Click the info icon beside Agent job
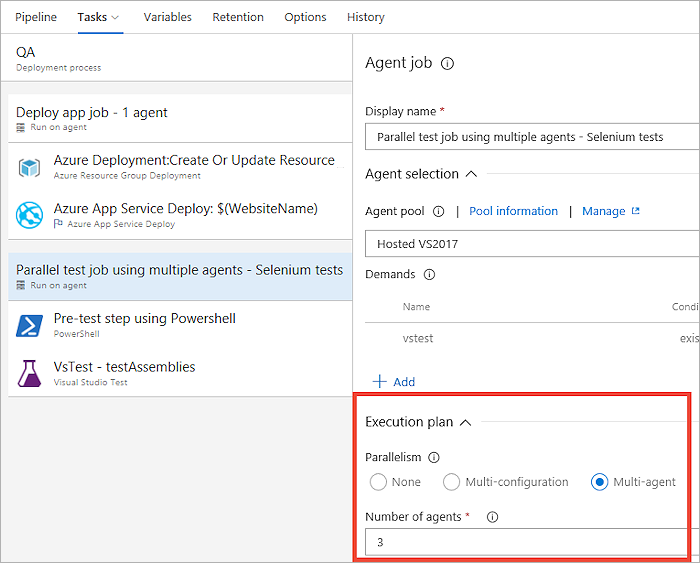The image size is (700, 563). pos(447,63)
